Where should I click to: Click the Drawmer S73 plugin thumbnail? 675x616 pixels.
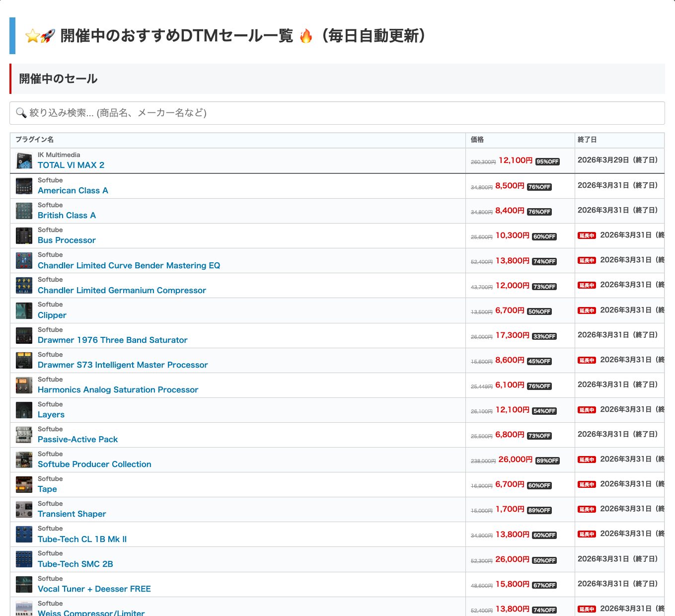(x=24, y=360)
